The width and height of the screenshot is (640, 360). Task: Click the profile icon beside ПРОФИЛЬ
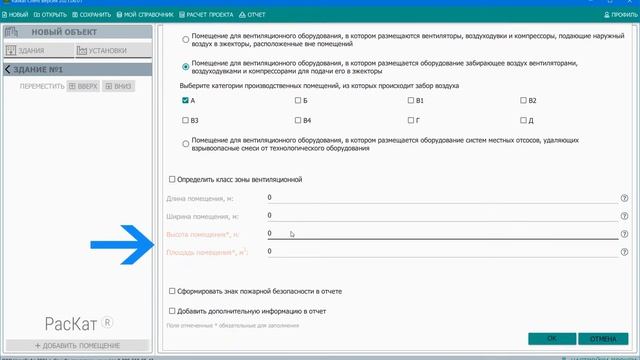[x=607, y=15]
